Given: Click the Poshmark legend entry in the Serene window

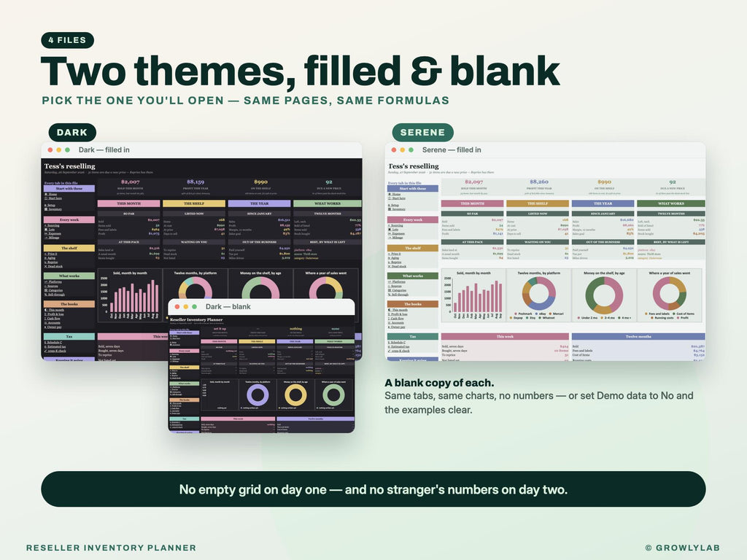Looking at the screenshot, I should point(524,314).
